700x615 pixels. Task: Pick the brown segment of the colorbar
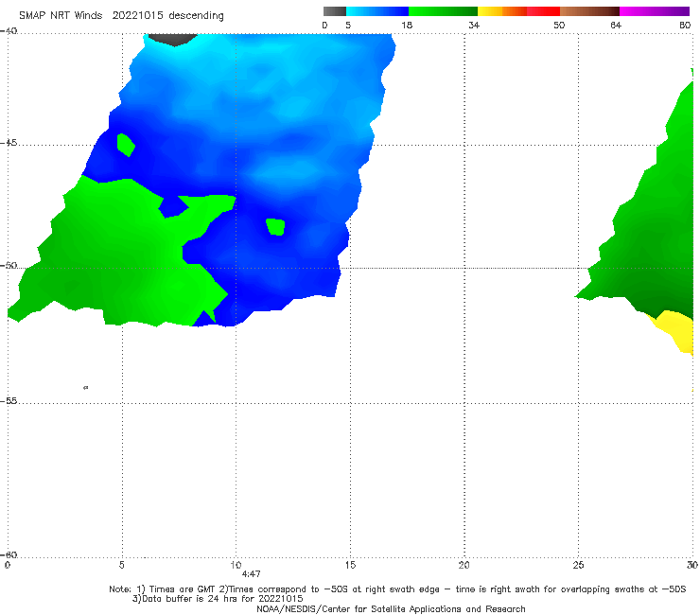(x=589, y=11)
